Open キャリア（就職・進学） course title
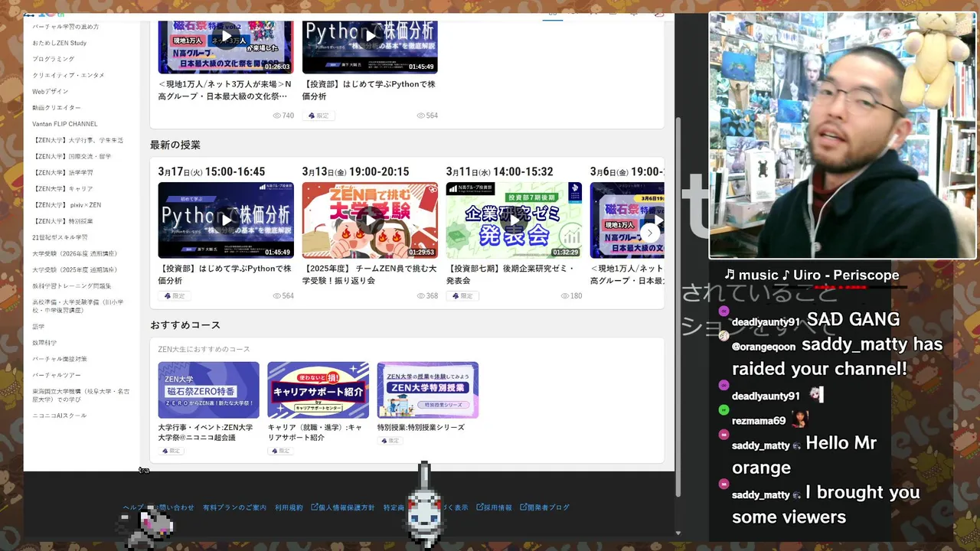This screenshot has height=551, width=980. coord(315,432)
